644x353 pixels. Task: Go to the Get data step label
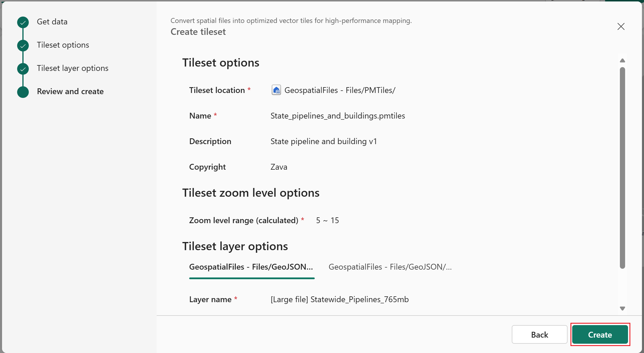(x=52, y=22)
